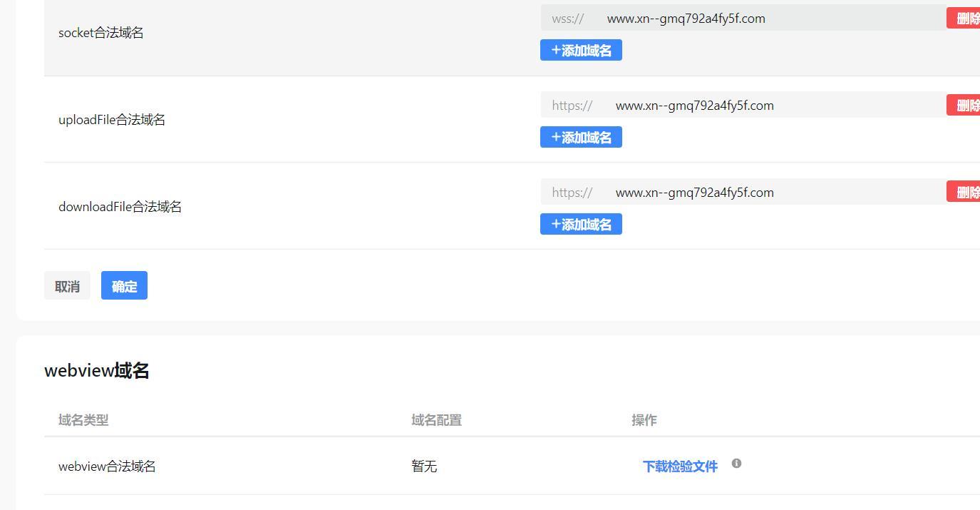Add a domain under downloadFile合法域名
Viewport: 980px width, 510px height.
coord(581,225)
